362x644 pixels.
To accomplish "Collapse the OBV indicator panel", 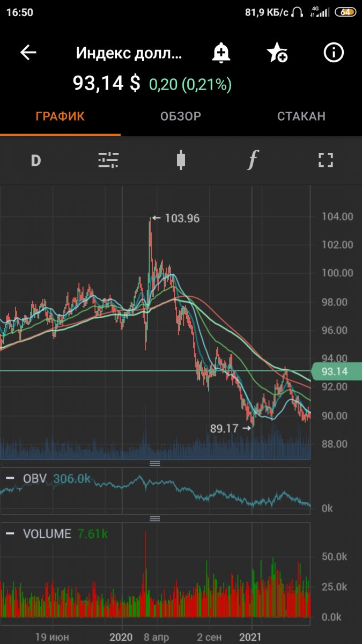I will [10, 478].
